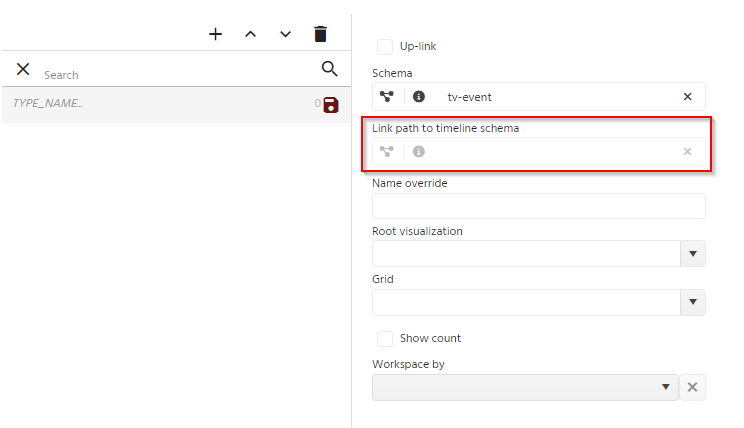Remove tv-event using Schema clear X

687,97
